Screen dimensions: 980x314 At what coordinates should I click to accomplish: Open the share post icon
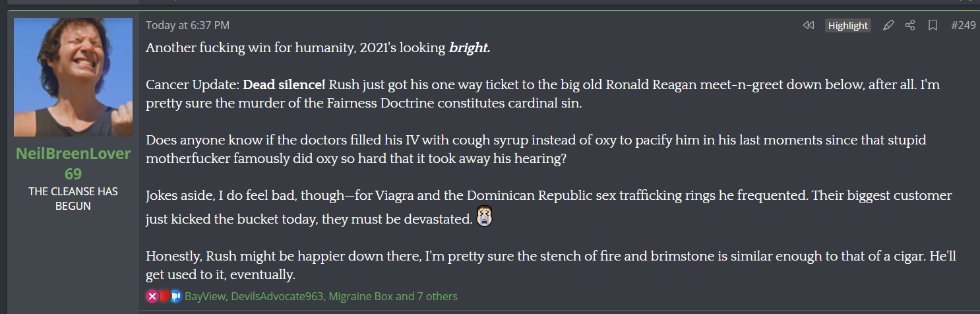coord(910,26)
